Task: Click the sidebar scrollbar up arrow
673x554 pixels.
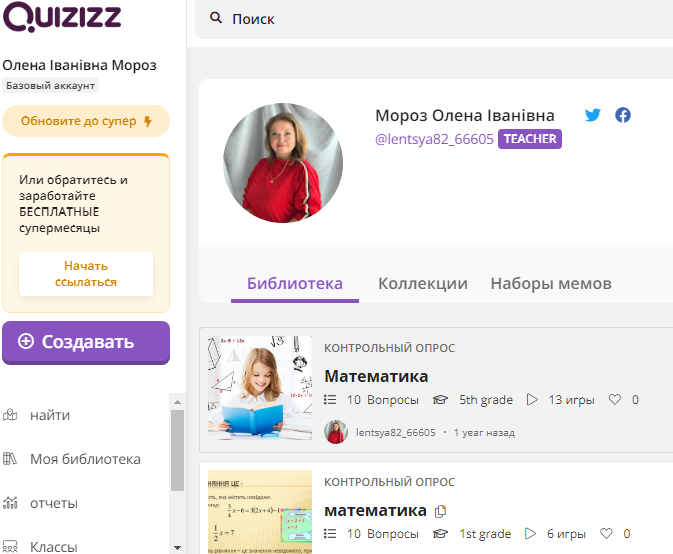Action: pos(177,402)
